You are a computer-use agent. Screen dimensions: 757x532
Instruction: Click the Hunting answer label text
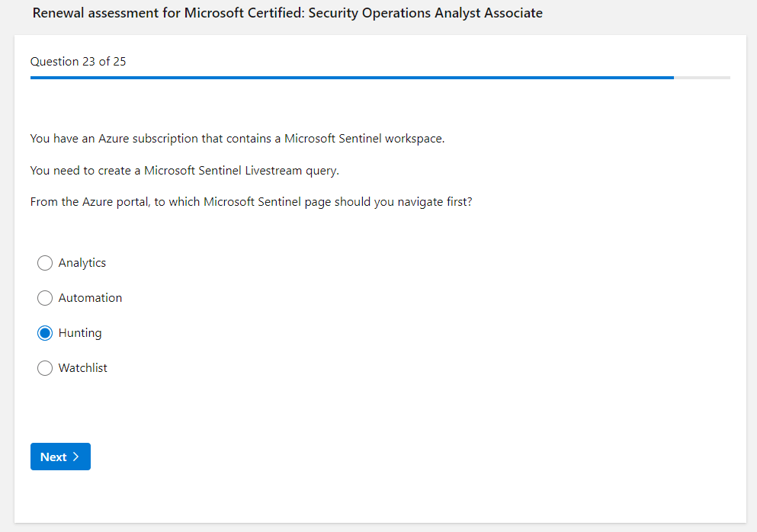pos(80,333)
